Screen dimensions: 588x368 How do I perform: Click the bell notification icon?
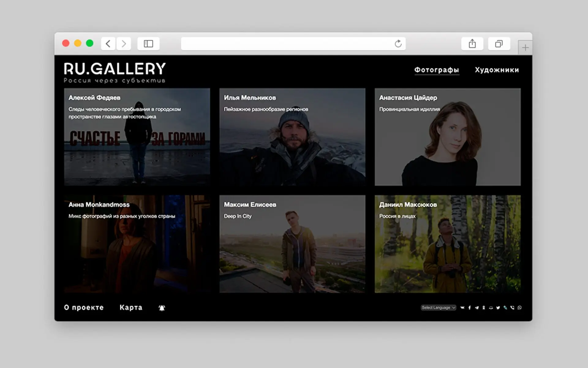(x=162, y=308)
